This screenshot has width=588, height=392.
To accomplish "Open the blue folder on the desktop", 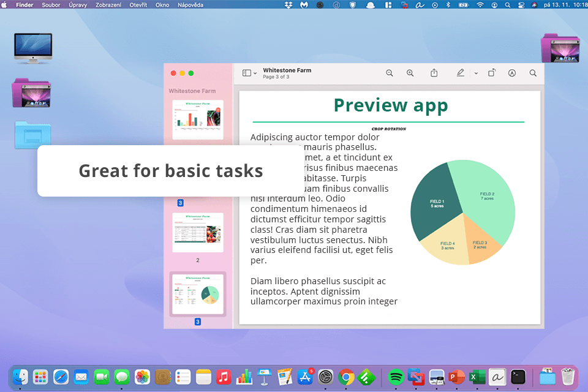I will click(32, 134).
